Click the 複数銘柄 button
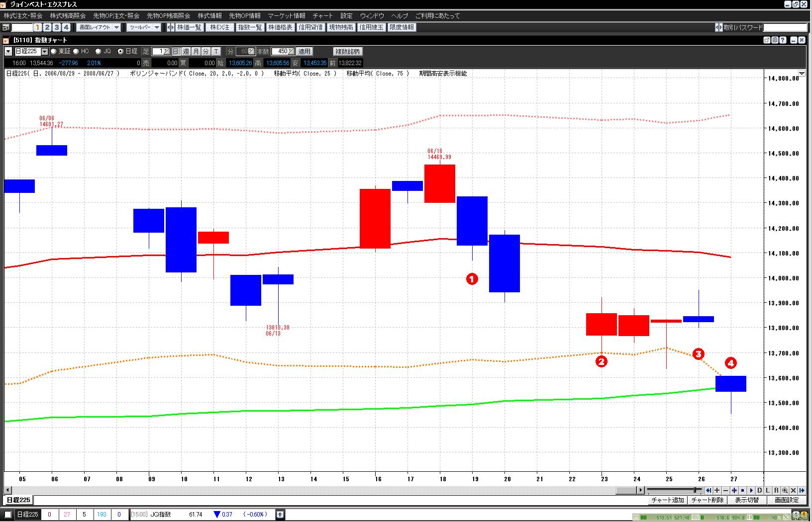The height and width of the screenshot is (522, 812). point(348,51)
